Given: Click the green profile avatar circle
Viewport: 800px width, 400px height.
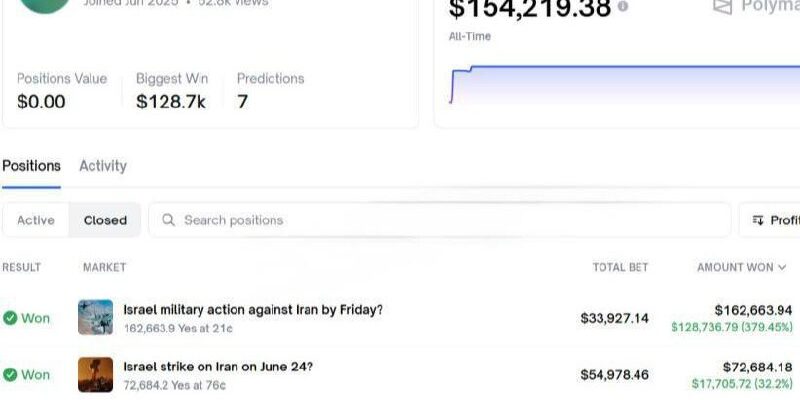Looking at the screenshot, I should coord(45,5).
